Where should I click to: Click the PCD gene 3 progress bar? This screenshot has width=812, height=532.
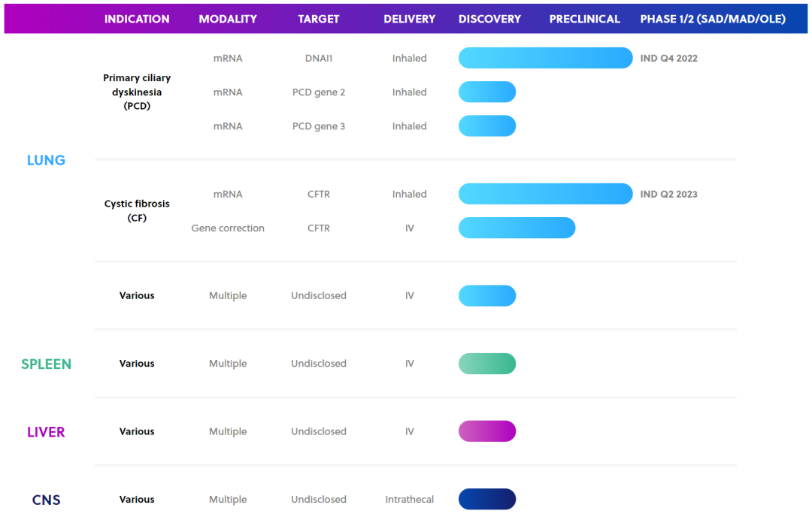(x=487, y=125)
